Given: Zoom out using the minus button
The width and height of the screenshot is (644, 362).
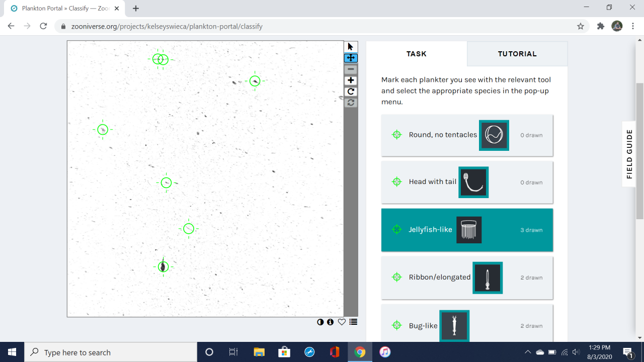Looking at the screenshot, I should pyautogui.click(x=351, y=69).
